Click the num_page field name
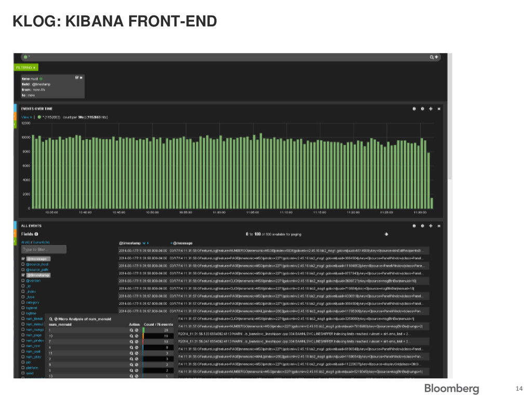Screen dimensions: 532x399 click(x=34, y=335)
